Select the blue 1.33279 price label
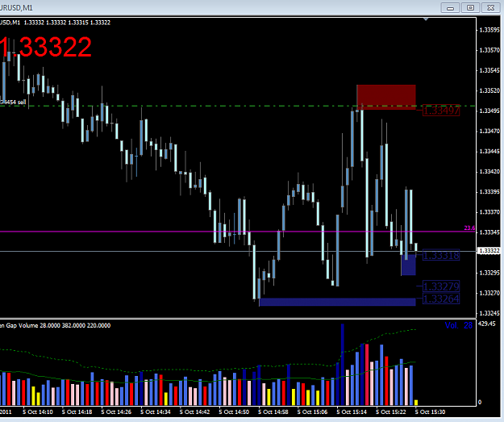Viewport: 504px width, 422px height. tap(441, 286)
